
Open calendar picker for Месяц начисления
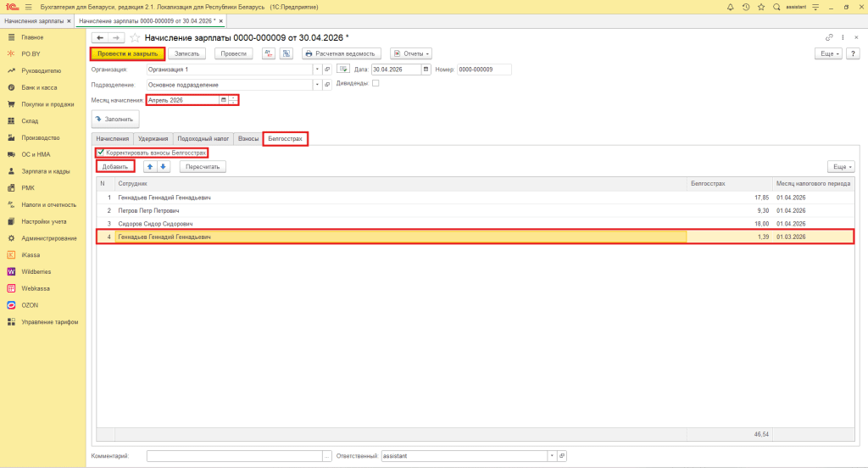pyautogui.click(x=224, y=100)
